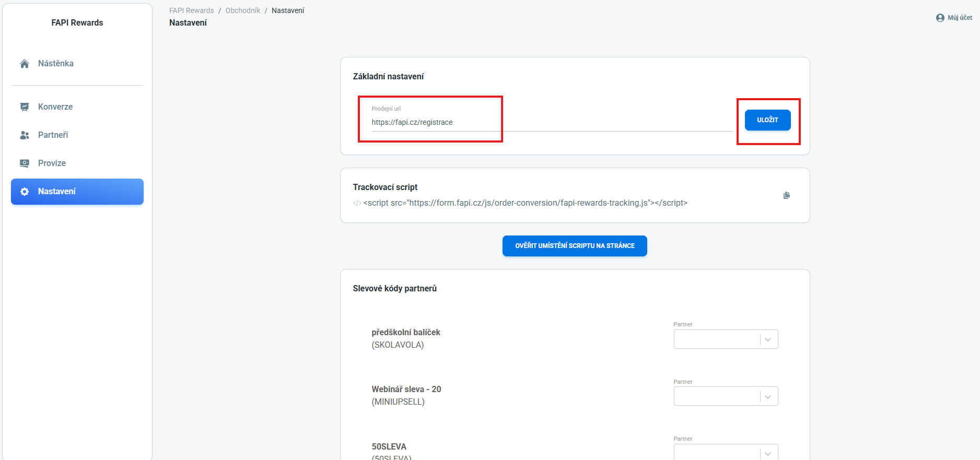Save settings with the ULOŽIT button
The width and height of the screenshot is (980, 460).
click(x=767, y=120)
